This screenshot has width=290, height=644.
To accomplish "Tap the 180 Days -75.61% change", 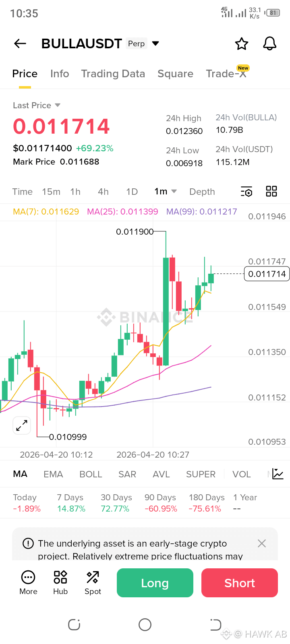I will pyautogui.click(x=207, y=503).
